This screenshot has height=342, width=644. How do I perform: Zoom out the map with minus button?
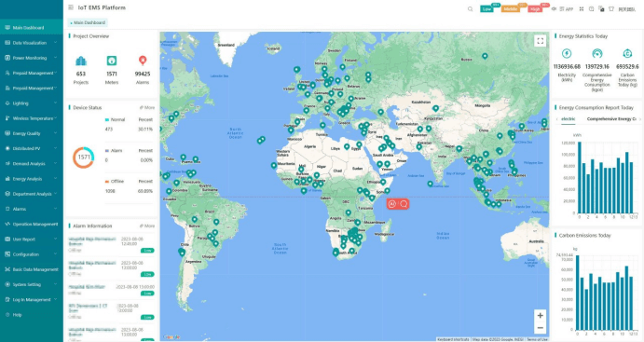coord(541,327)
